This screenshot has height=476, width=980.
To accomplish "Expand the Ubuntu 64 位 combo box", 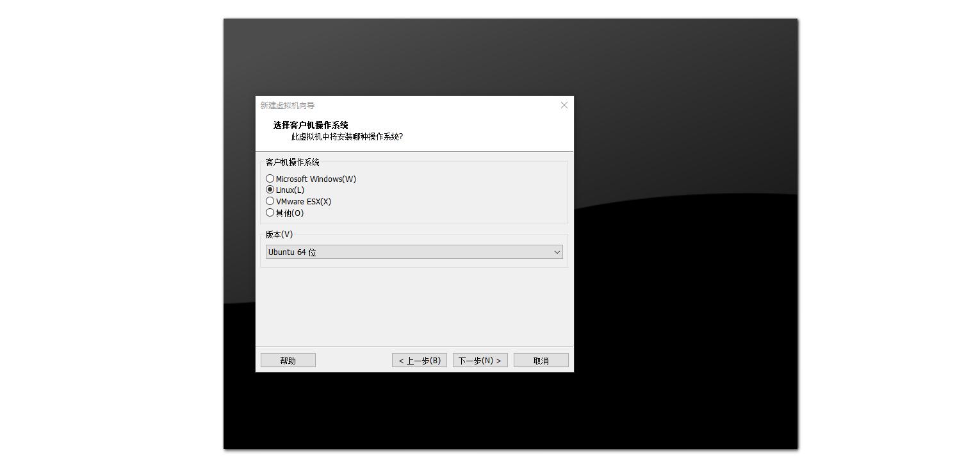I will pos(413,252).
